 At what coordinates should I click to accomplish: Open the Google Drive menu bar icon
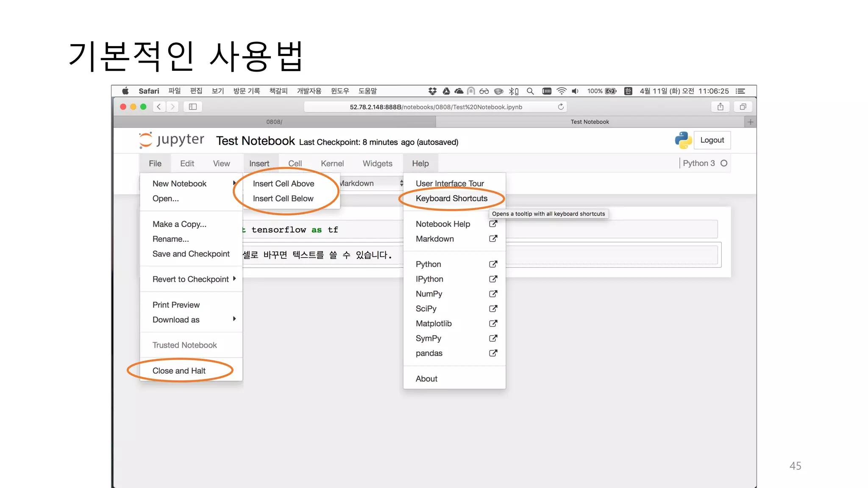pyautogui.click(x=446, y=91)
